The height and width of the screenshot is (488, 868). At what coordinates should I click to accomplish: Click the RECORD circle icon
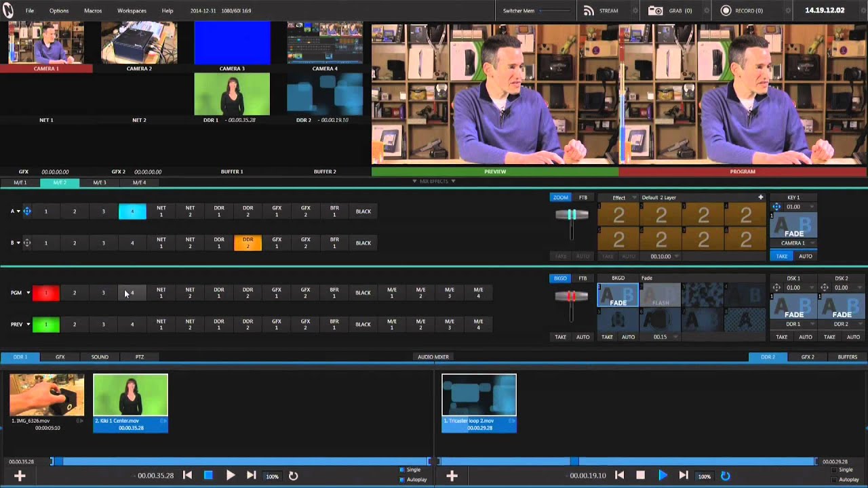[726, 11]
